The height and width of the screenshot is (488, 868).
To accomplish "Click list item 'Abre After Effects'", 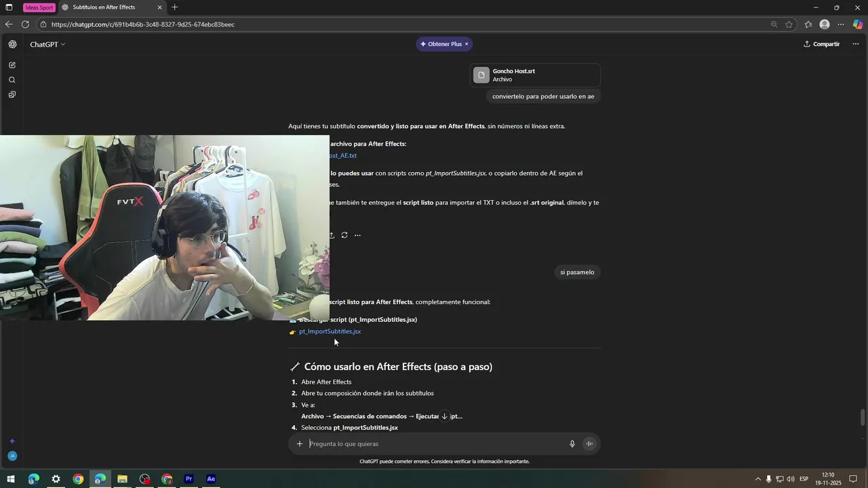I will 326,382.
